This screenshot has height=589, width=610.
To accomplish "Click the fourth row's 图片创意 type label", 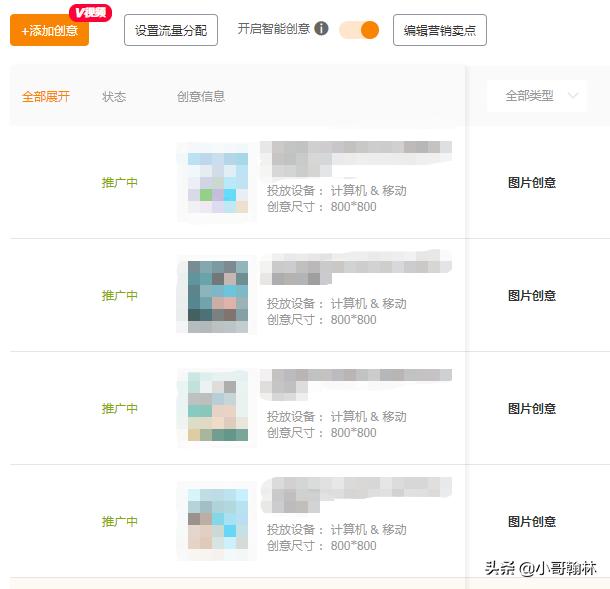I will [532, 521].
